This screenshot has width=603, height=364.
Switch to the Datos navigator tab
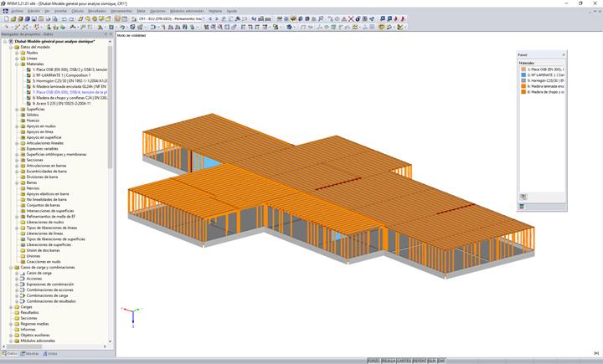9,354
